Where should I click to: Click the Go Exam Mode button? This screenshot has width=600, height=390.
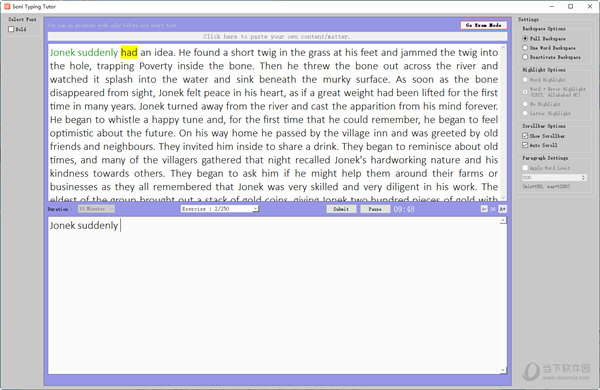coord(484,25)
